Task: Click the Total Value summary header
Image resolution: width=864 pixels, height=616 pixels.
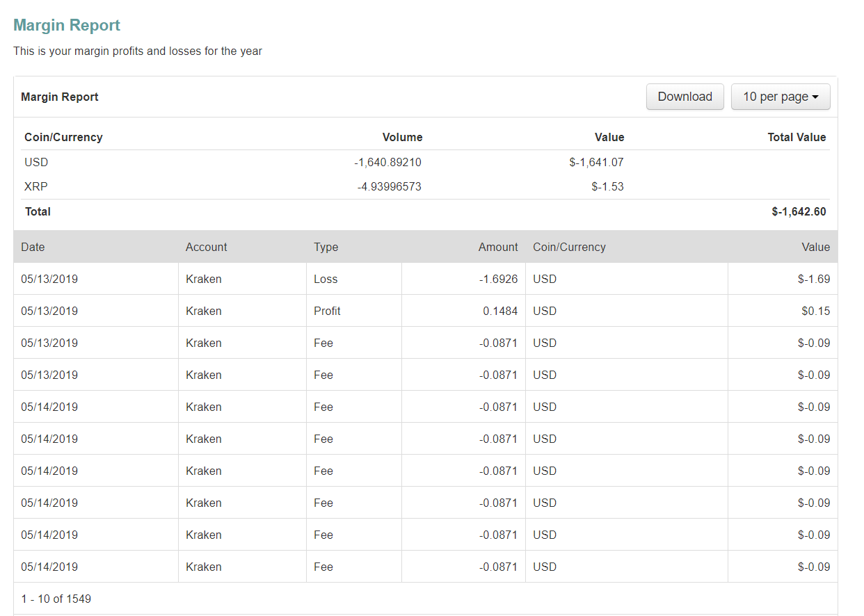Action: point(797,137)
